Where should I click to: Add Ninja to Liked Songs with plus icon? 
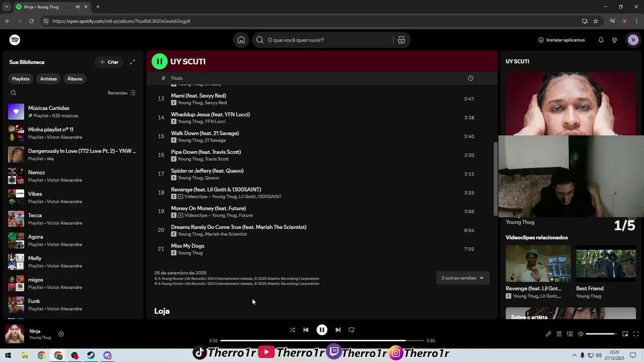tap(61, 334)
